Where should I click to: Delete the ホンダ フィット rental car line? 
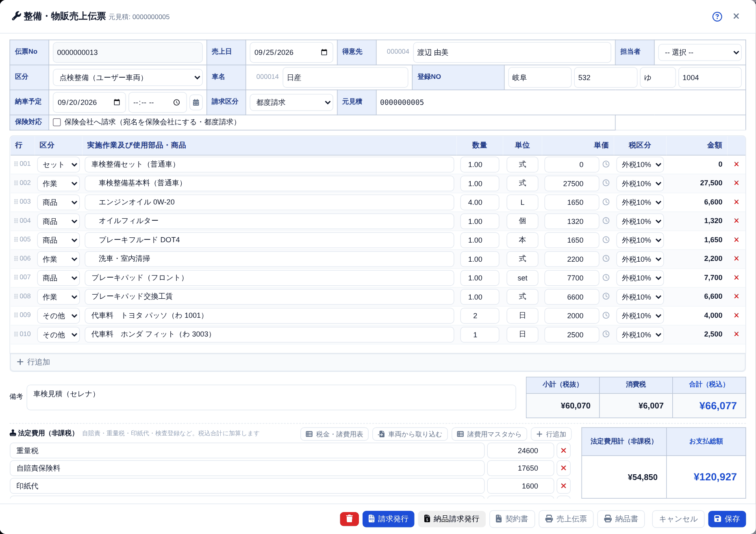(736, 334)
